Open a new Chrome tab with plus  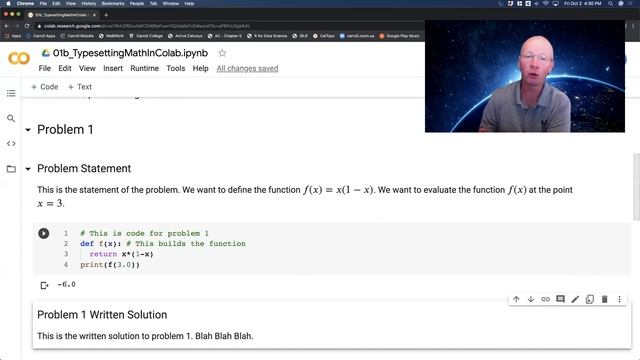[106, 15]
